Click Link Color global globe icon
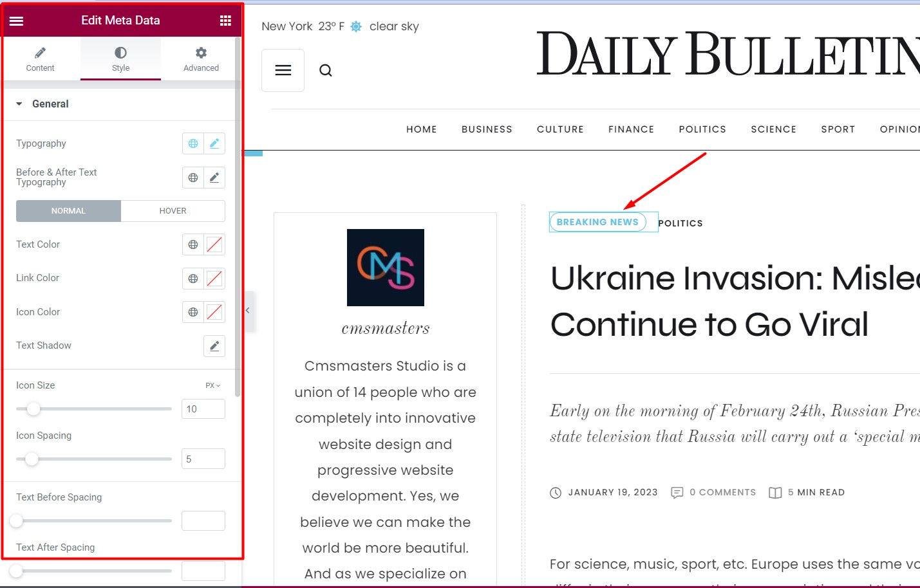The image size is (920, 588). pos(193,279)
